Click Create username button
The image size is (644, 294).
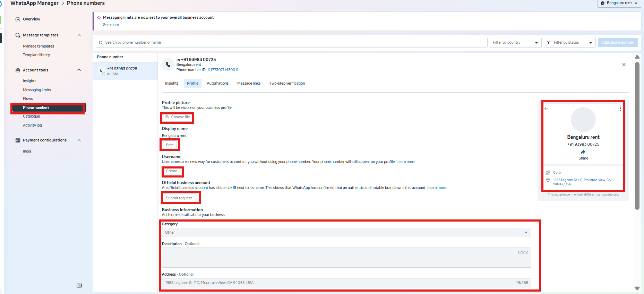tap(172, 171)
